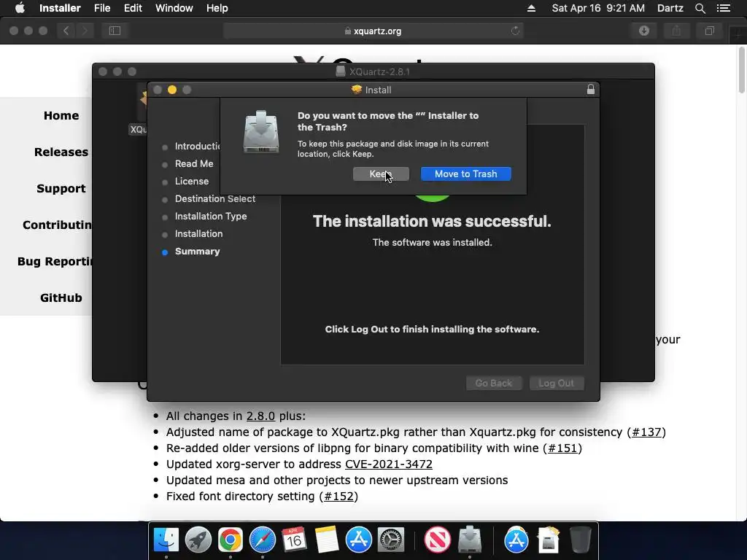Open issue #151 link
Image resolution: width=747 pixels, height=560 pixels.
point(562,448)
